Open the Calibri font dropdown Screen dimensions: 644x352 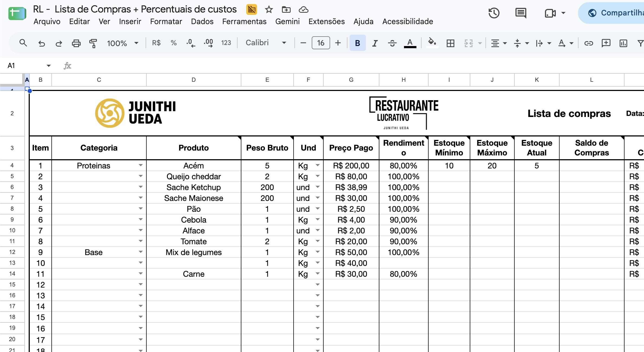pyautogui.click(x=266, y=43)
